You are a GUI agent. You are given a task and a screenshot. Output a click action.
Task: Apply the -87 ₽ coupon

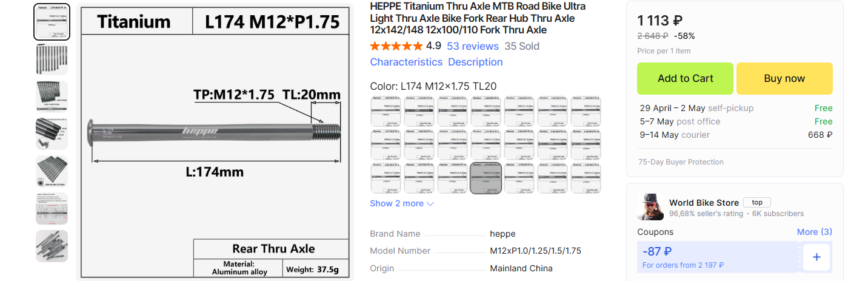718,257
